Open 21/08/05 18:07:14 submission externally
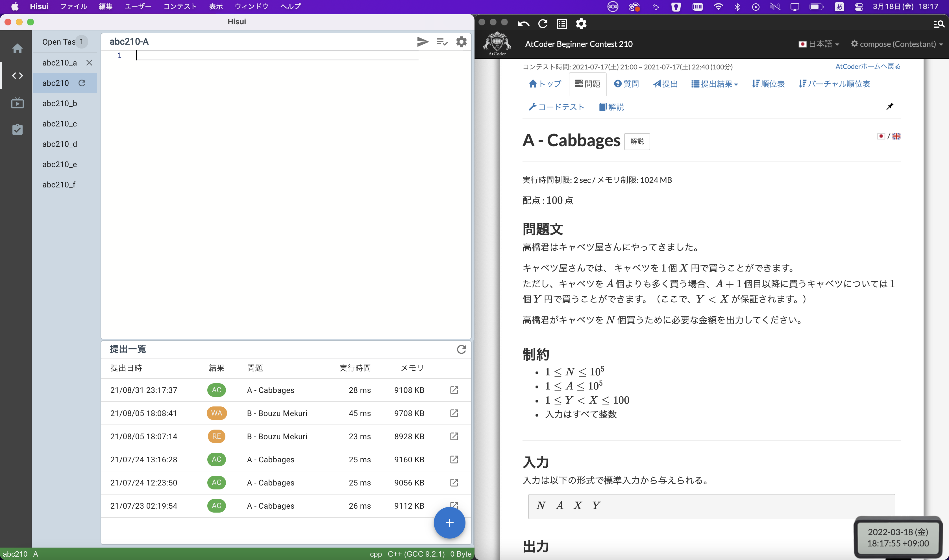Viewport: 949px width, 560px height. pos(454,436)
